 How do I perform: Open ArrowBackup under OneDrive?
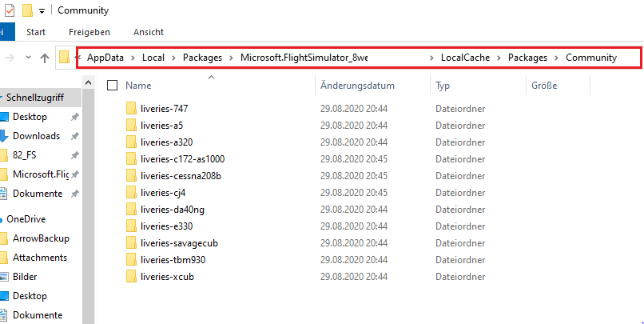[x=41, y=238]
